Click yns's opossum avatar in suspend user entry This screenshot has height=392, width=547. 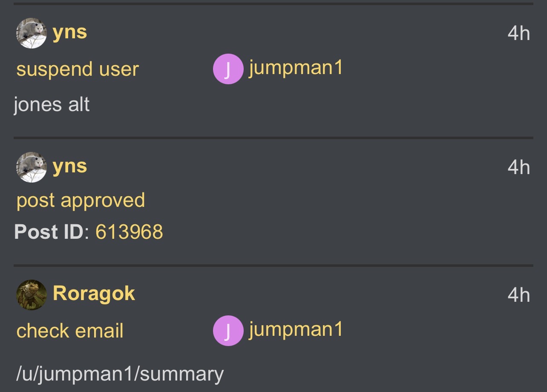[x=31, y=33]
